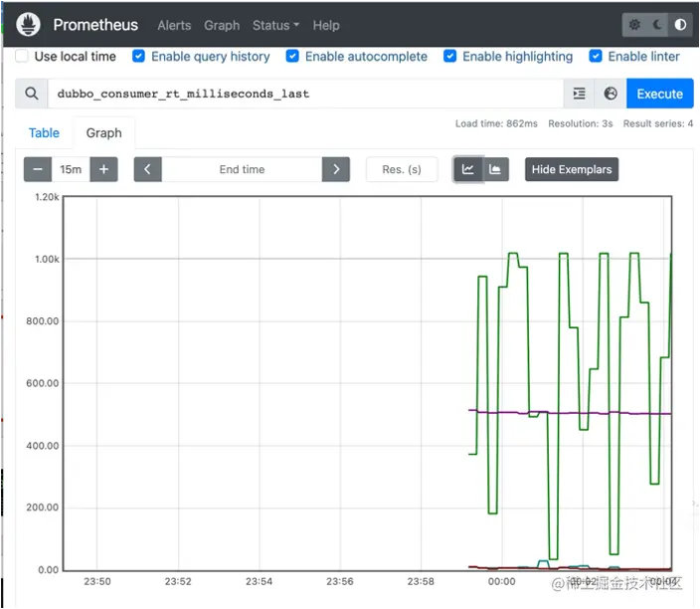This screenshot has width=700, height=609.
Task: Click the 'Load time: 862ms' text
Action: pos(496,123)
